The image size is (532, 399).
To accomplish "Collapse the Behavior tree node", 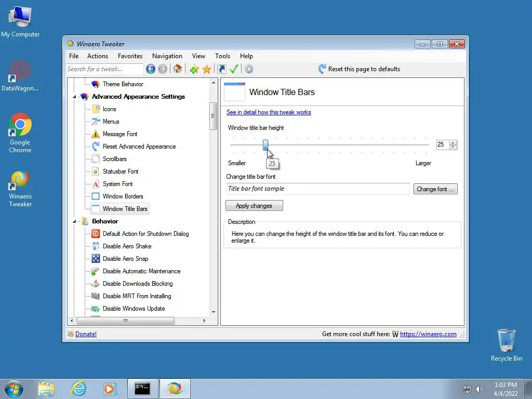I will [x=74, y=221].
